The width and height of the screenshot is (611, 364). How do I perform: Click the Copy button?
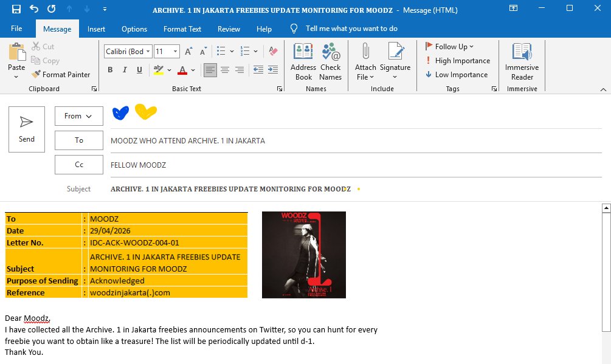[x=45, y=60]
